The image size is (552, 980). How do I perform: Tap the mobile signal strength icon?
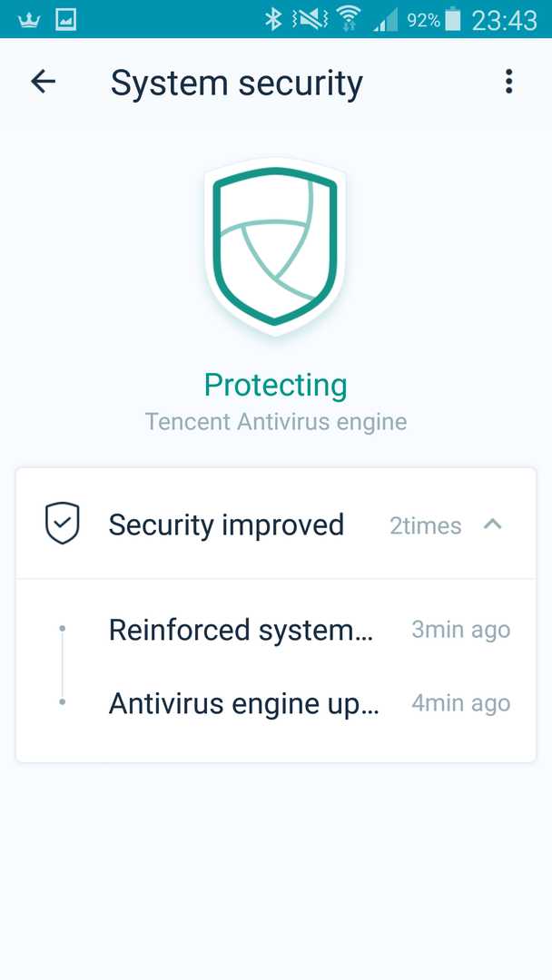click(x=386, y=21)
